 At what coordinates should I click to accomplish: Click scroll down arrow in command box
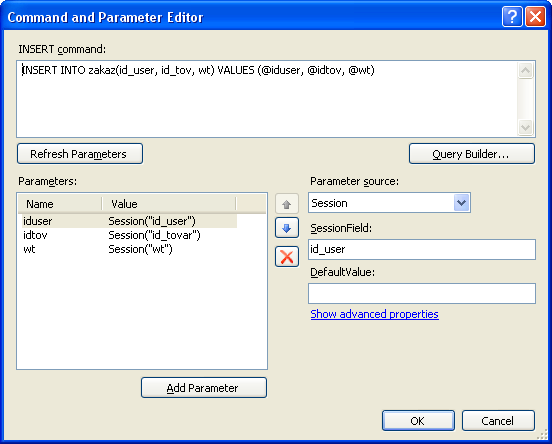coord(526,127)
